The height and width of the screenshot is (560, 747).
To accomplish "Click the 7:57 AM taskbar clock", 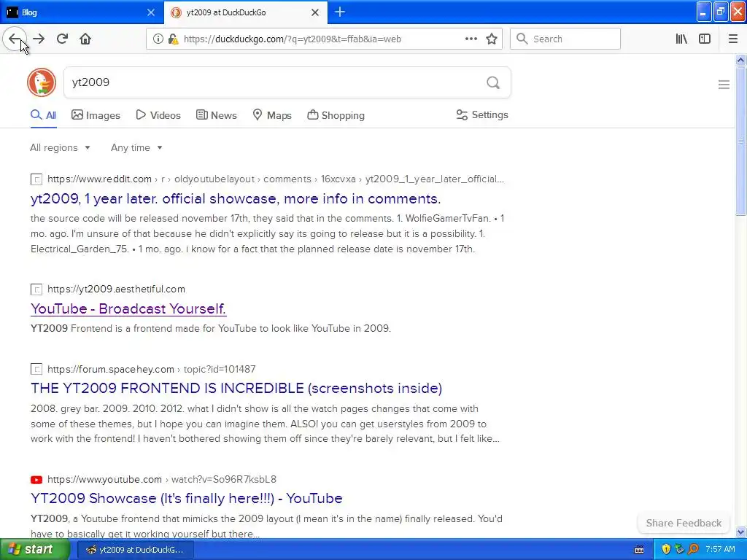I will 720,549.
